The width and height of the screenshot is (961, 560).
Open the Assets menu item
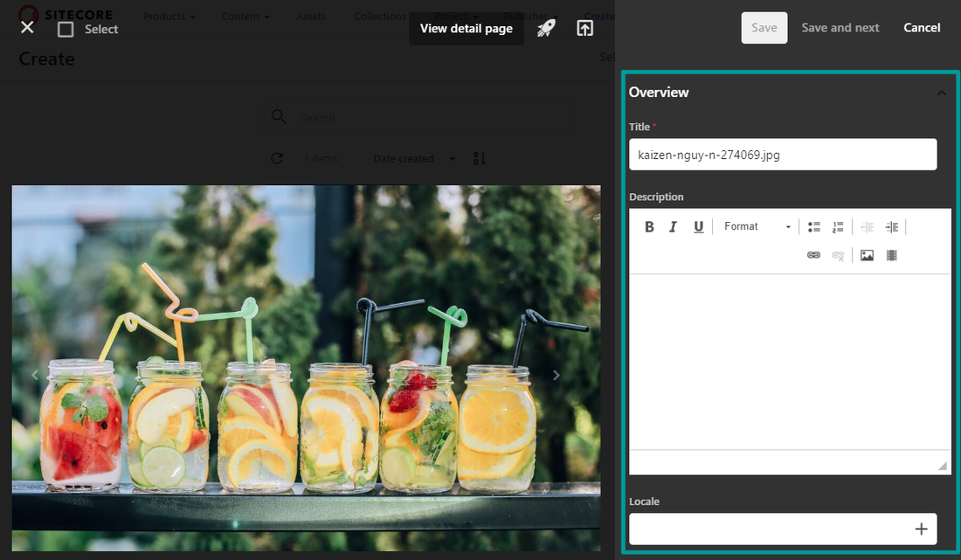(x=311, y=17)
